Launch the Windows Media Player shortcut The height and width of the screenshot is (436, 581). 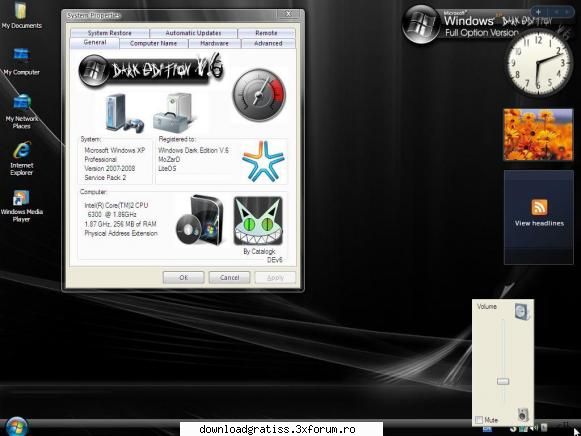[x=21, y=206]
